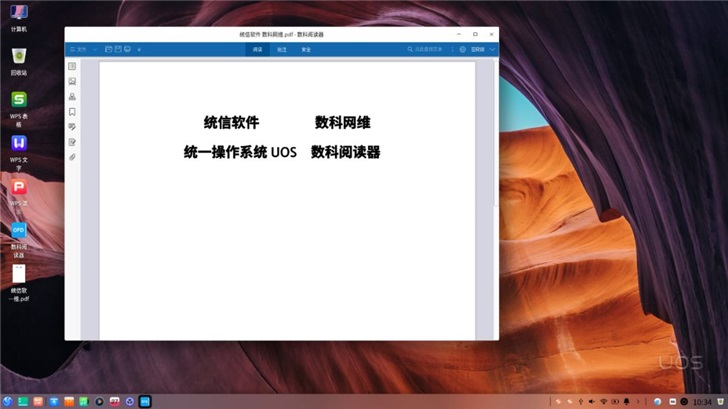Click the volume tray icon

592,402
